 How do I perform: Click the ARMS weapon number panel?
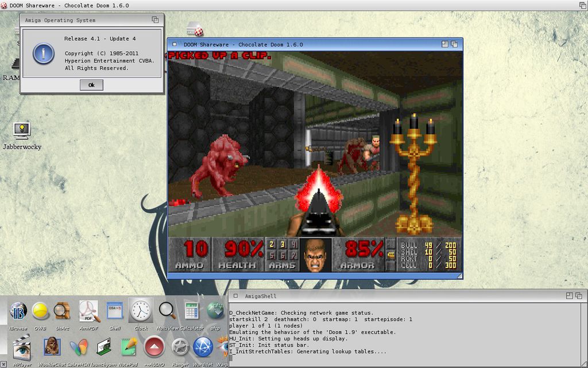pos(282,254)
